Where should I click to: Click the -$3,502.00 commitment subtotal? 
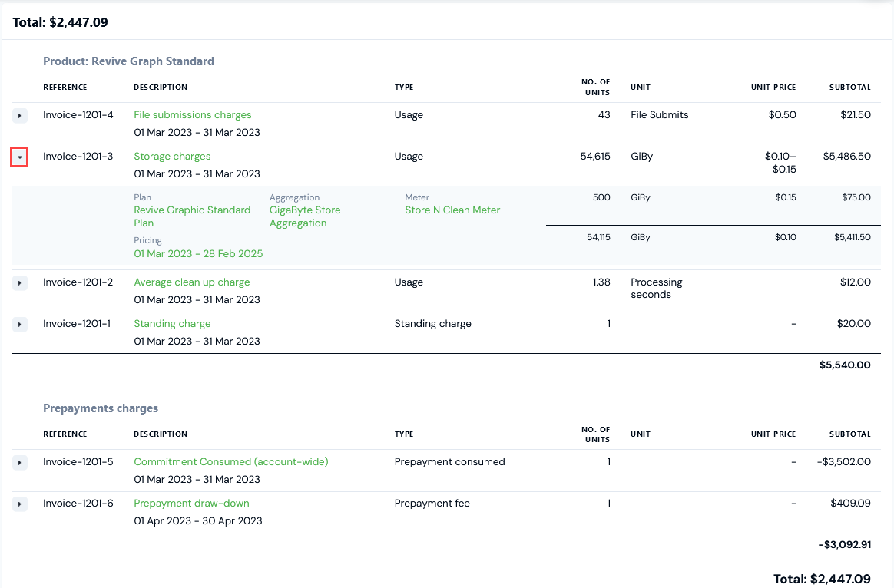tap(844, 461)
